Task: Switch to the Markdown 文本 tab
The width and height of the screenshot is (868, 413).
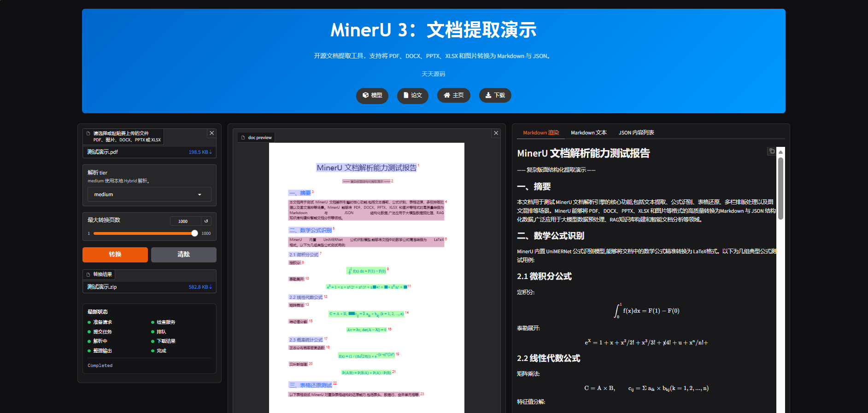Action: tap(589, 133)
